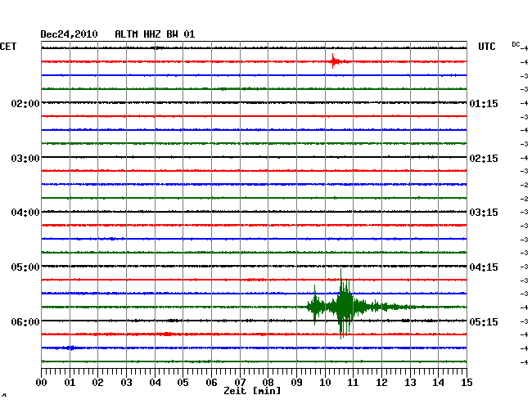This screenshot has width=532, height=404.
Task: Select the 02:15 UTC time label
Action: (x=484, y=159)
